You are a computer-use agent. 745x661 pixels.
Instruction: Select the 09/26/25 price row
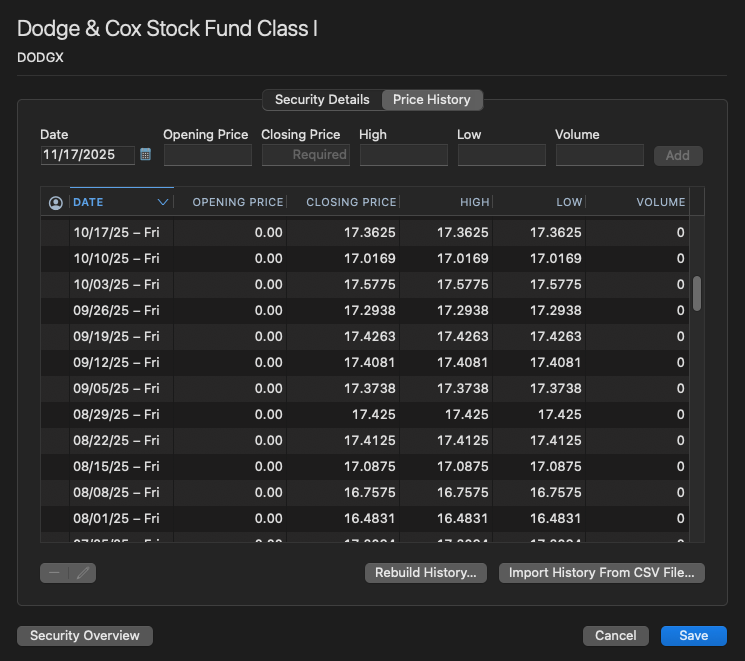[365, 311]
